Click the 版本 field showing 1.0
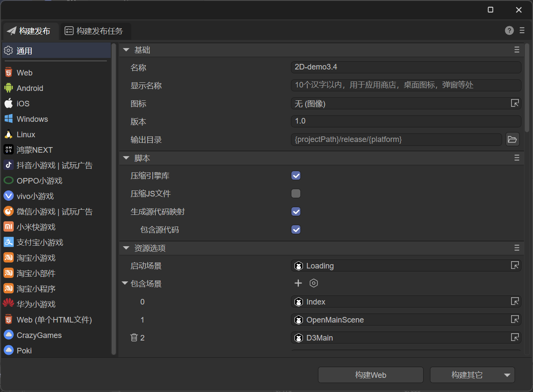The width and height of the screenshot is (533, 392). (x=406, y=121)
